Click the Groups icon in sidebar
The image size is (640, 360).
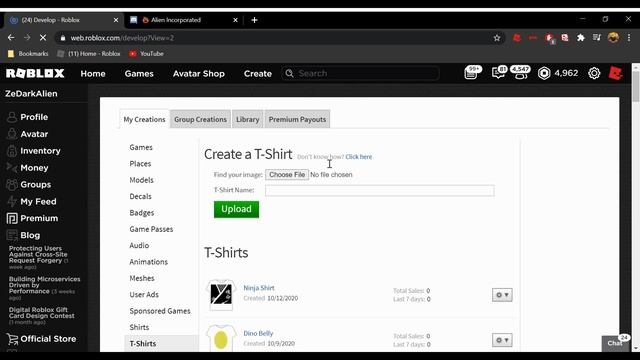(x=12, y=184)
